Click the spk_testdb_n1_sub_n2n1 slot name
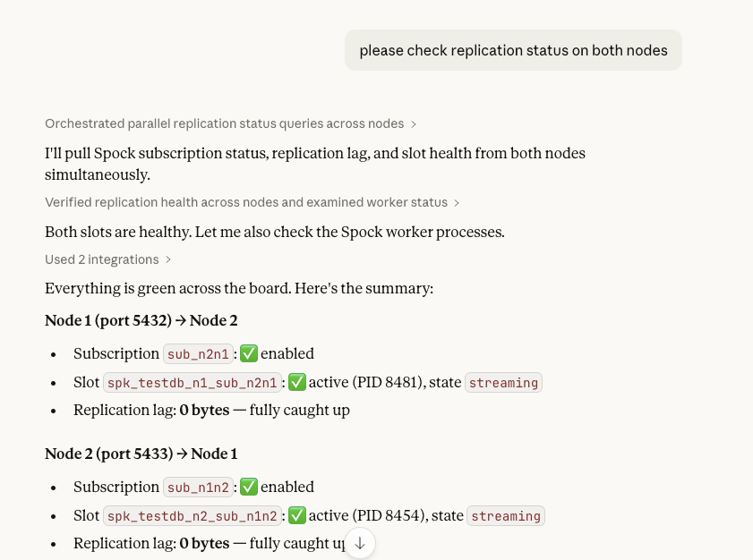 [193, 383]
